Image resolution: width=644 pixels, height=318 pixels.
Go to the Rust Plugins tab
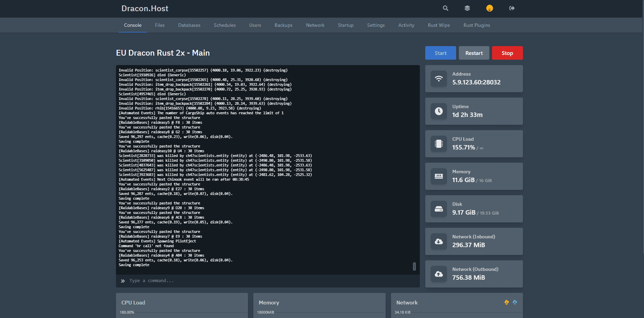(476, 25)
